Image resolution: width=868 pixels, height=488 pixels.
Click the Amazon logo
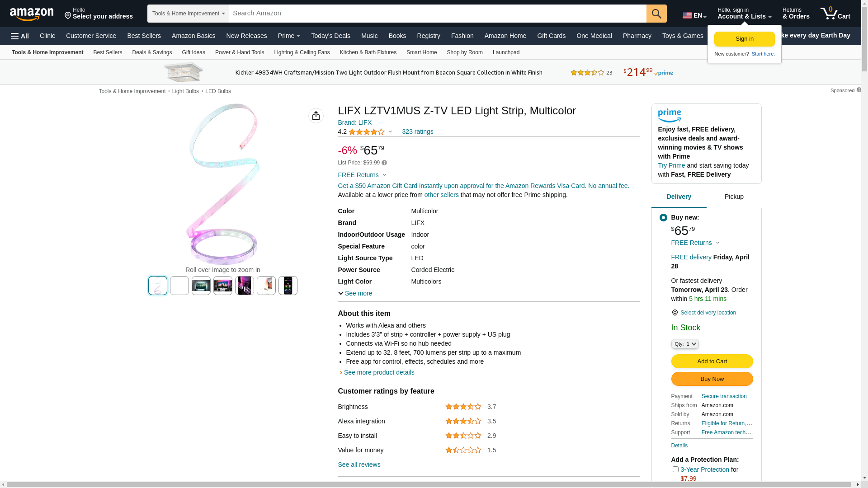(32, 14)
